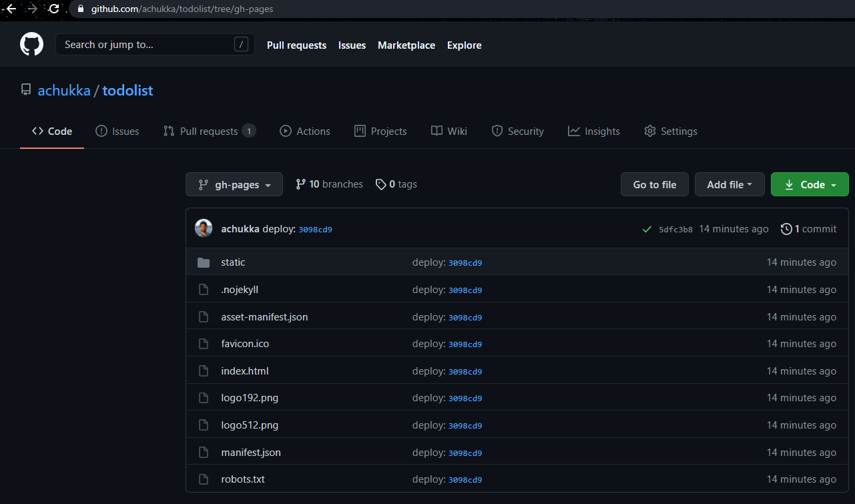Expand the Add file dropdown
The image size is (855, 504).
(730, 185)
